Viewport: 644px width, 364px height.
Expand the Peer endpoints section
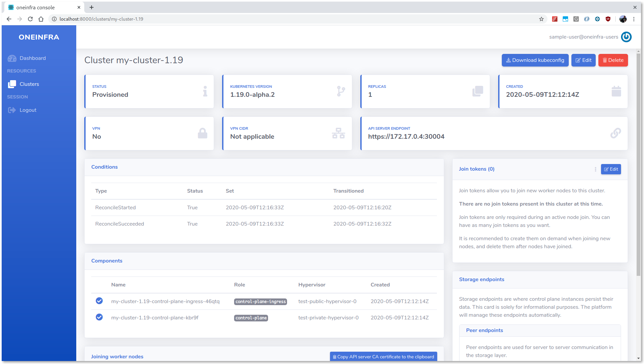484,330
